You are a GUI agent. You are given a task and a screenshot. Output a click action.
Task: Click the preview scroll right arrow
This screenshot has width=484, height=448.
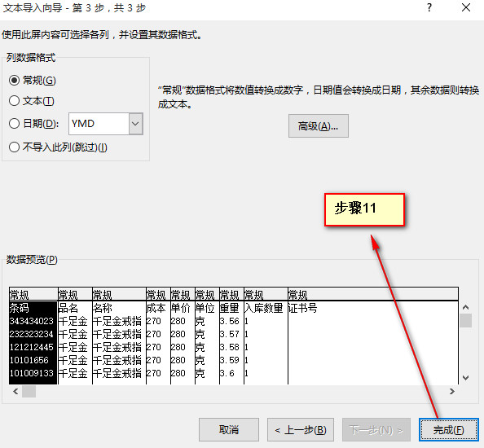tap(452, 391)
